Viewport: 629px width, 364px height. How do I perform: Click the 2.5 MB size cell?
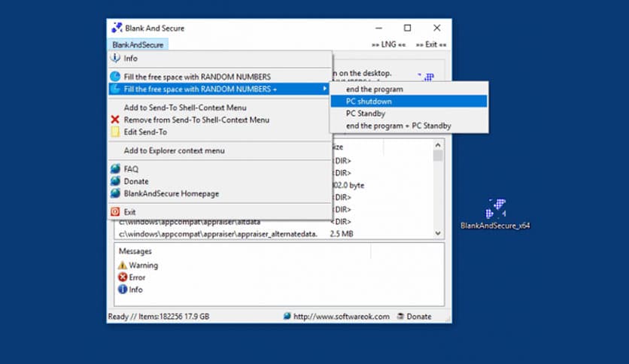point(342,234)
